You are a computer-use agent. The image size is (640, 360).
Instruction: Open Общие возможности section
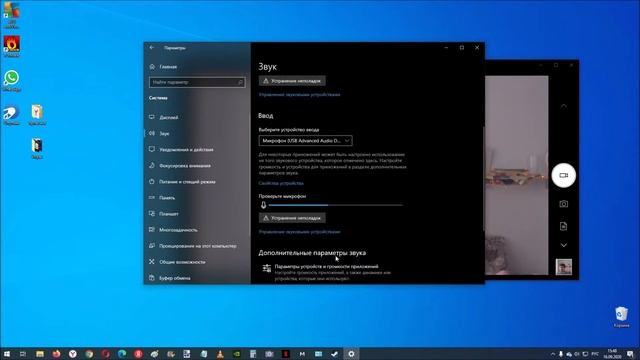click(x=177, y=262)
